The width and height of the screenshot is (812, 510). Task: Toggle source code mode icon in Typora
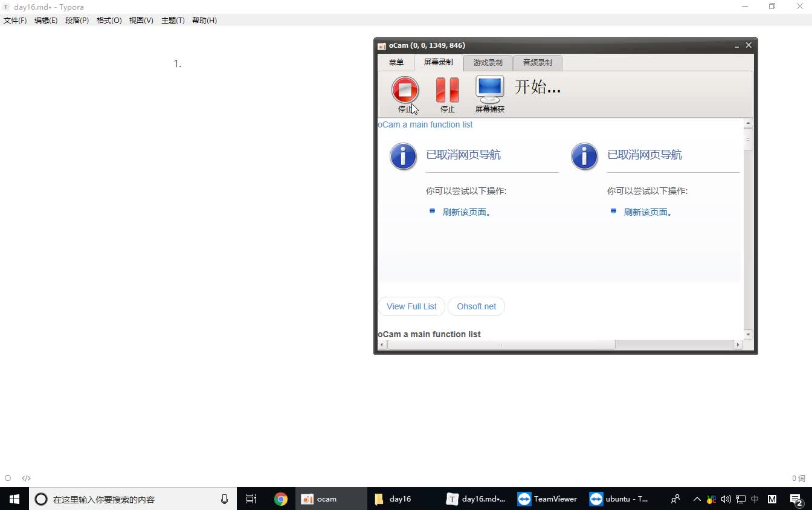[26, 478]
